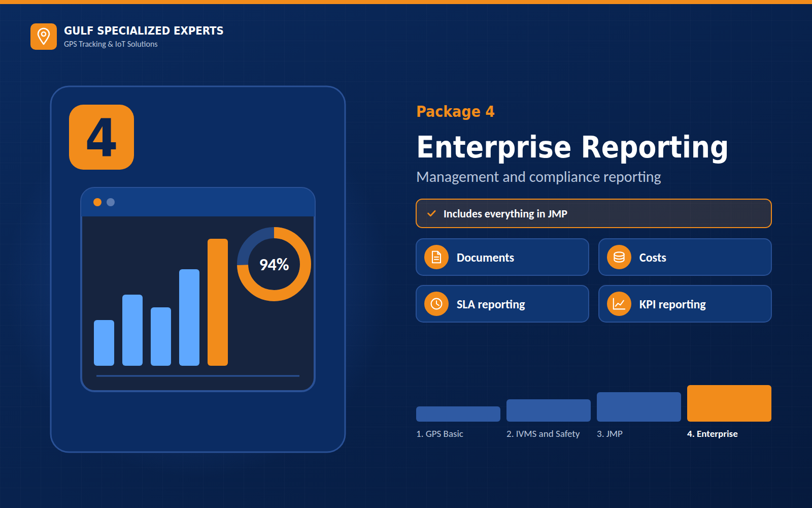Click Management and compliance reporting subtitle

coord(538,177)
